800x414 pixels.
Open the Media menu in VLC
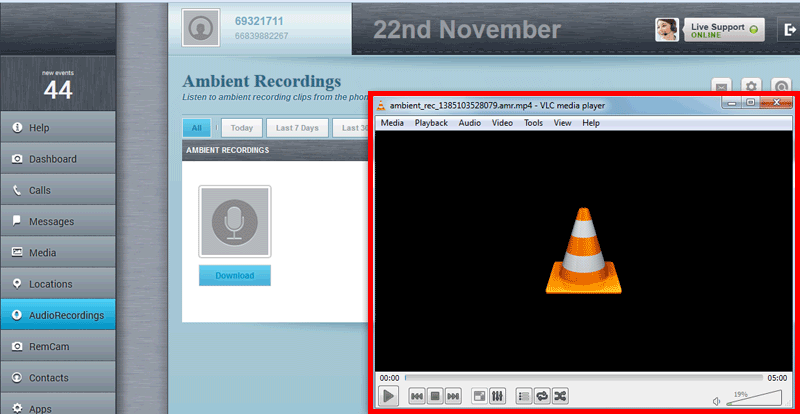coord(392,123)
